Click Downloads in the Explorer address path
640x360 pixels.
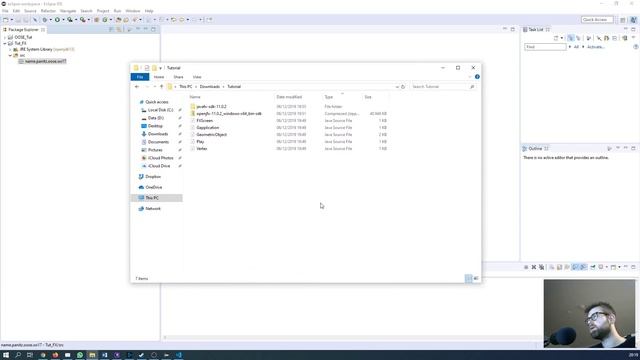coord(210,87)
